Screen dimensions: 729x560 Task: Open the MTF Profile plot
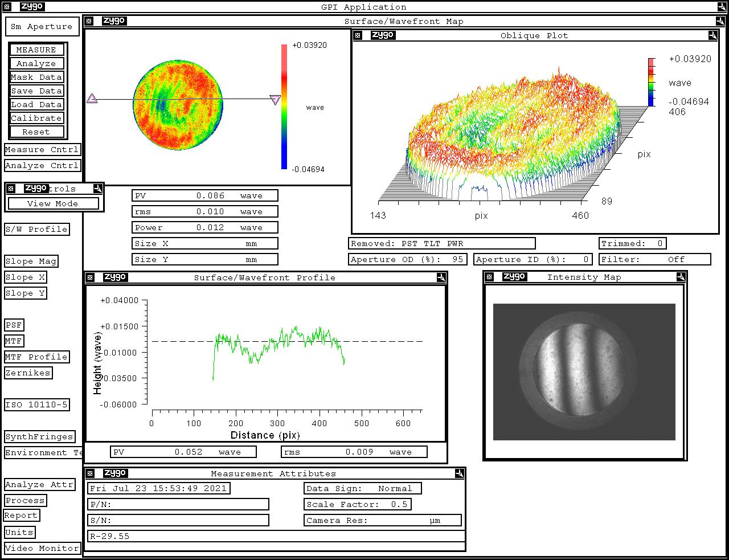click(37, 357)
